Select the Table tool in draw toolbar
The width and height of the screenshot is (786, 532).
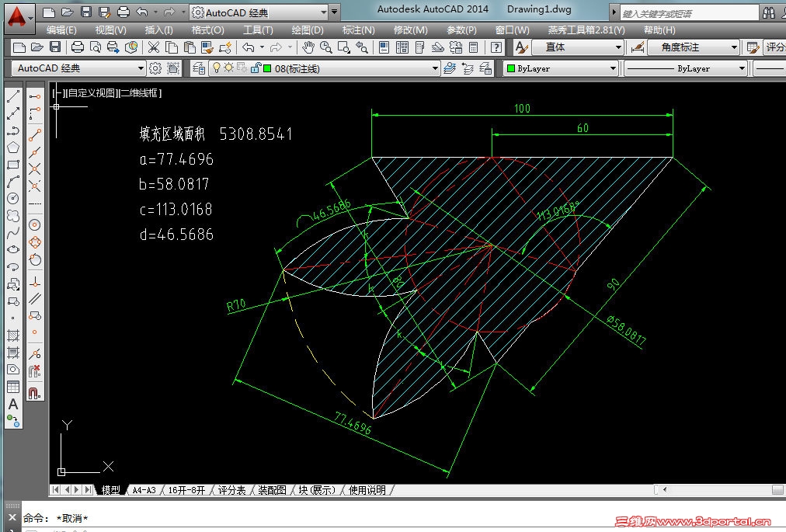[x=13, y=387]
